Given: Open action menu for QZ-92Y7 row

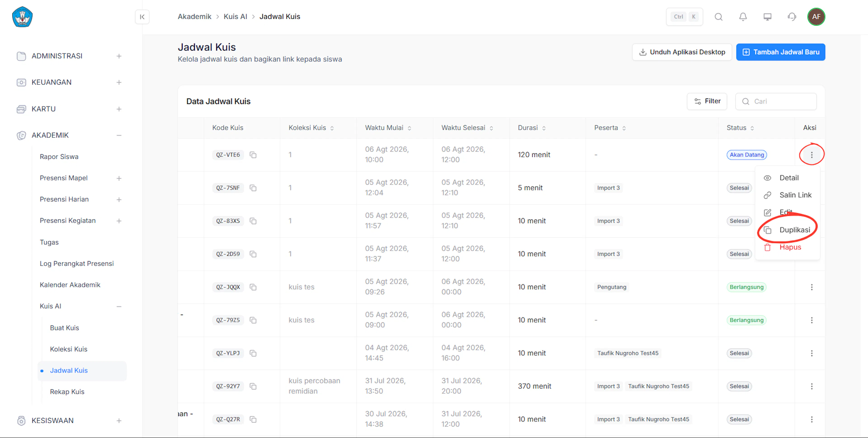Looking at the screenshot, I should 812,386.
